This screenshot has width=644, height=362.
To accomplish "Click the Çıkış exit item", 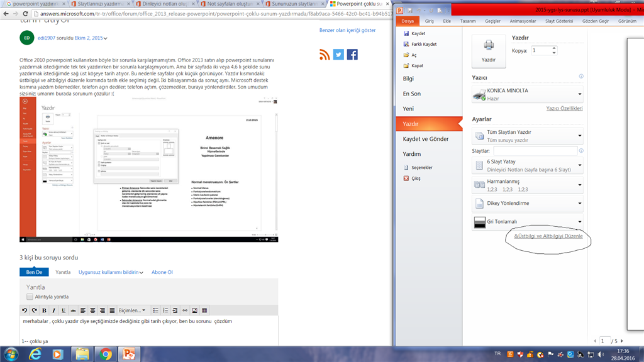I will (x=412, y=178).
